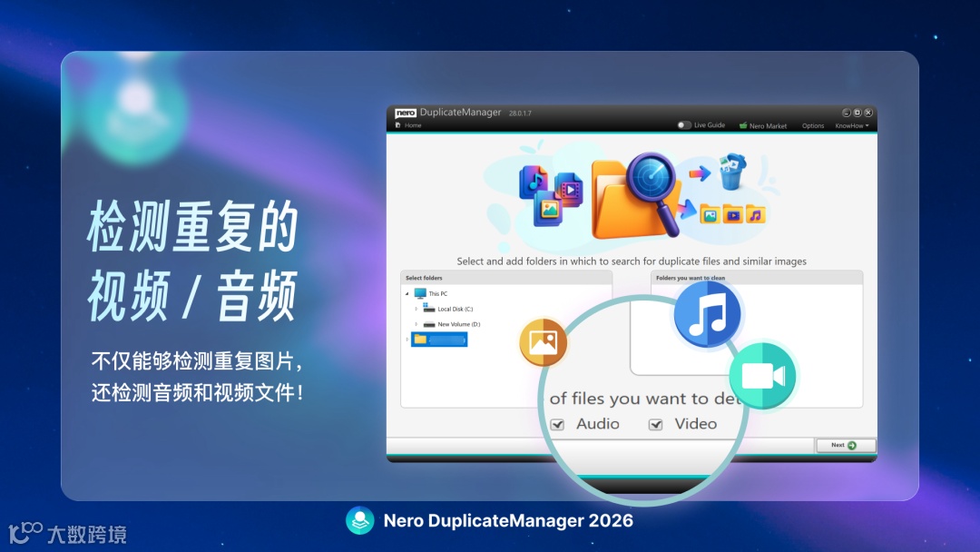
Task: Open the KnowHow dropdown
Action: click(851, 125)
